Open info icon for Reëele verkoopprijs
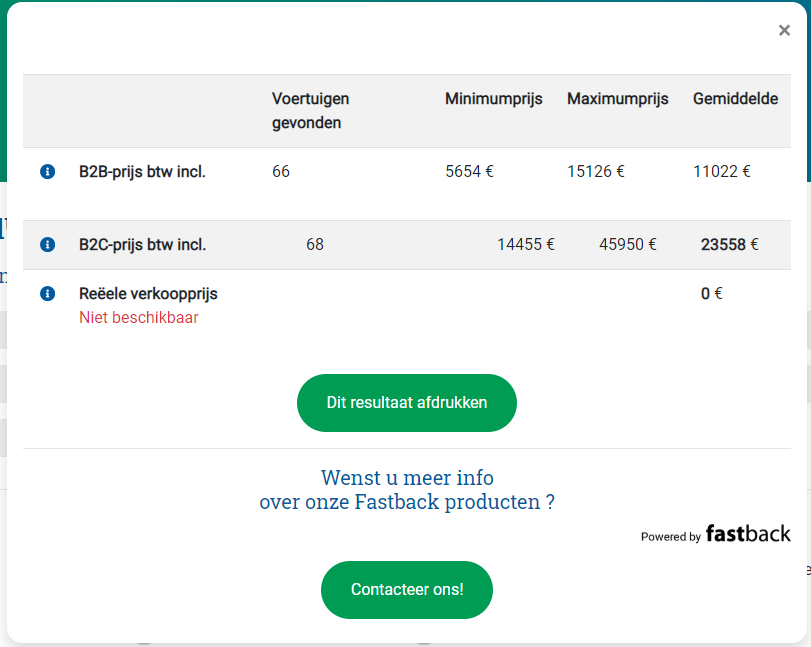Viewport: 811px width, 647px height. pyautogui.click(x=48, y=294)
